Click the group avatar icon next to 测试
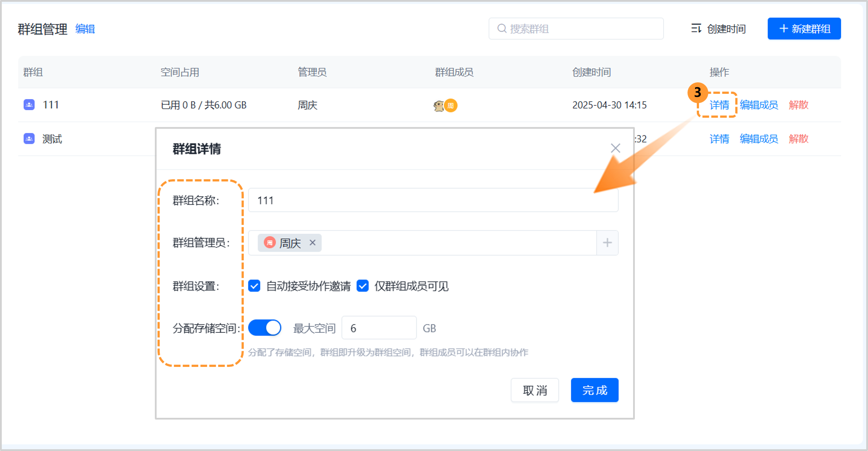Screen dimensions: 868x451 click(x=29, y=139)
